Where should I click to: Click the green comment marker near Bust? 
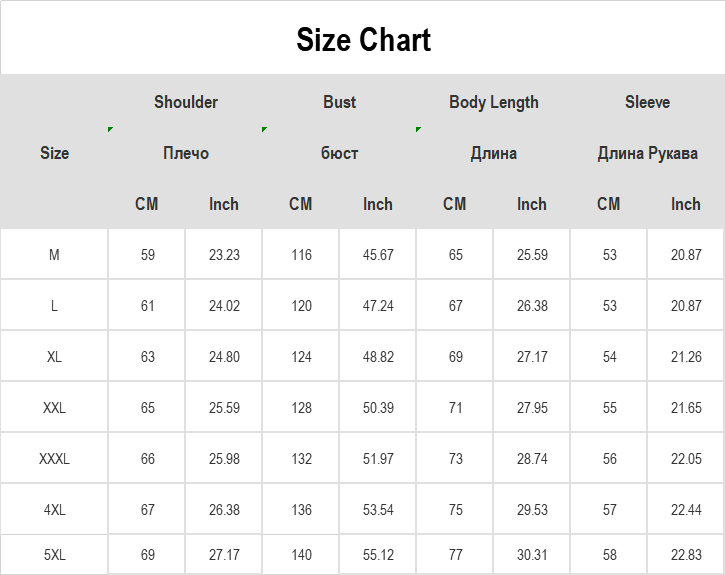click(x=264, y=129)
